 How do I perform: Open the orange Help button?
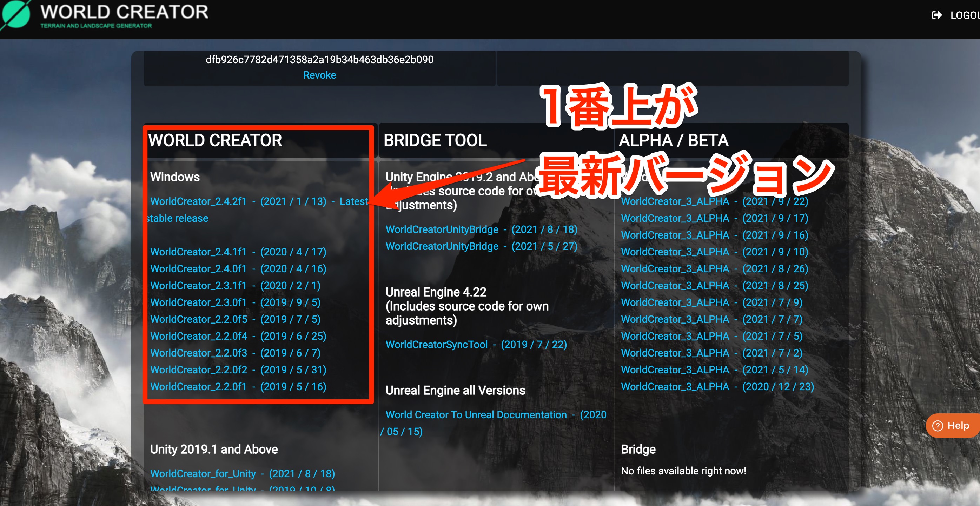953,425
